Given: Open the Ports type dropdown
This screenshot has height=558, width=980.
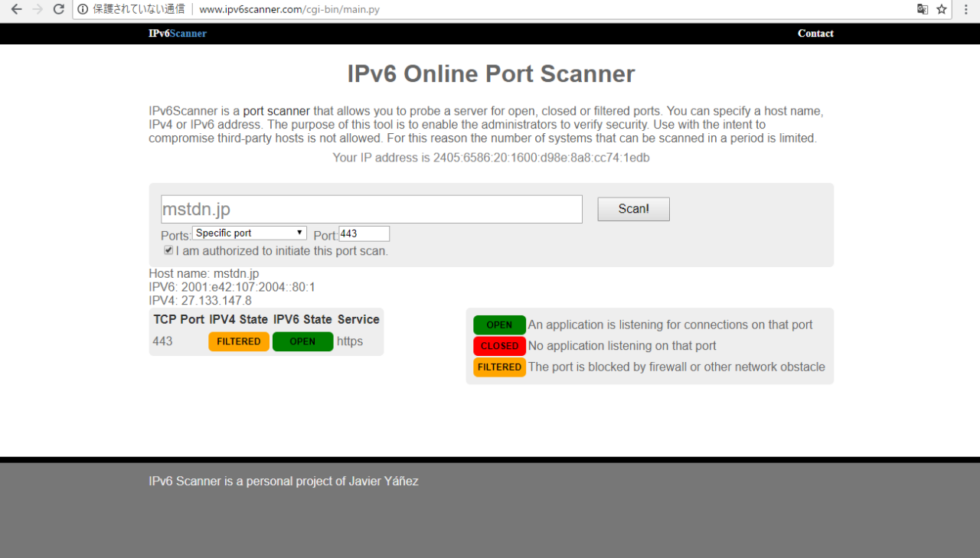Looking at the screenshot, I should coord(250,233).
